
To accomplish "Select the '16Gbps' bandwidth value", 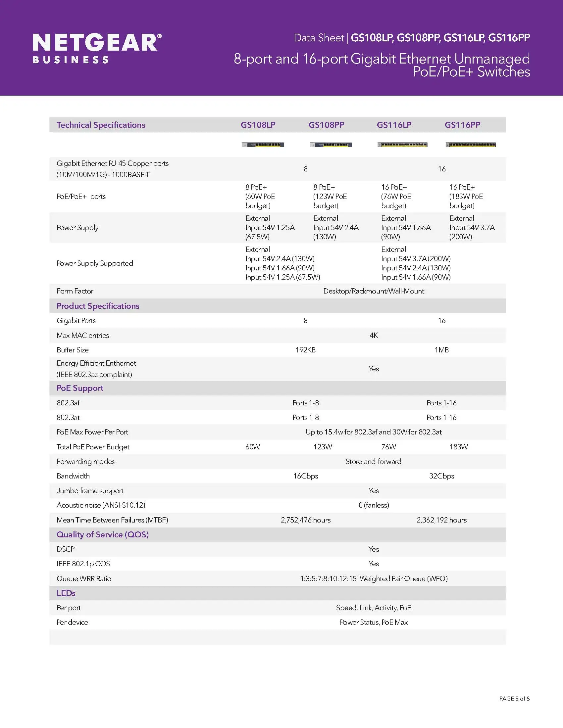I will point(306,476).
